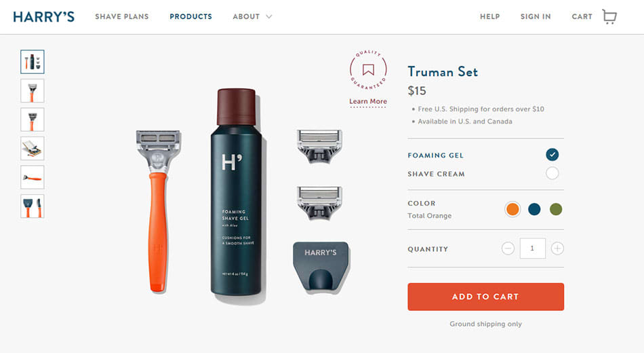The height and width of the screenshot is (353, 644).
Task: Click the quantity number input field
Action: [532, 248]
